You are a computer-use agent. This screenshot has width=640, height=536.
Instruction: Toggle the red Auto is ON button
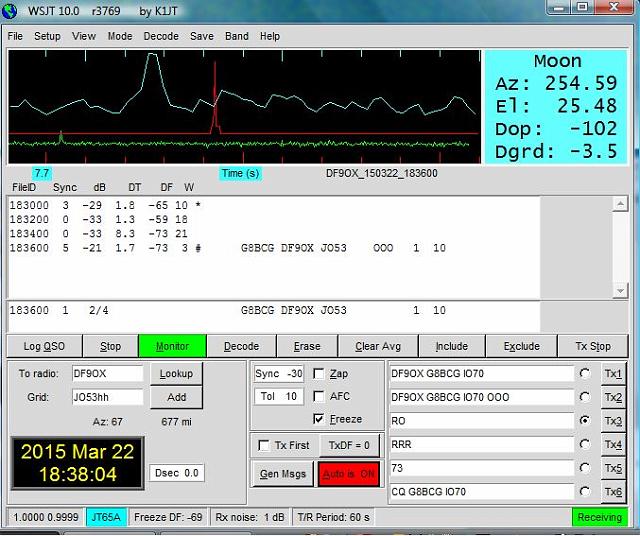349,474
